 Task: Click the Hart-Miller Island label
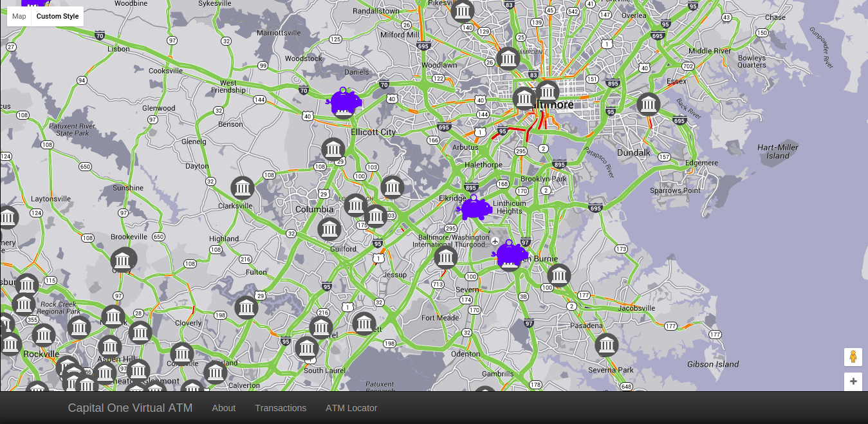point(778,151)
